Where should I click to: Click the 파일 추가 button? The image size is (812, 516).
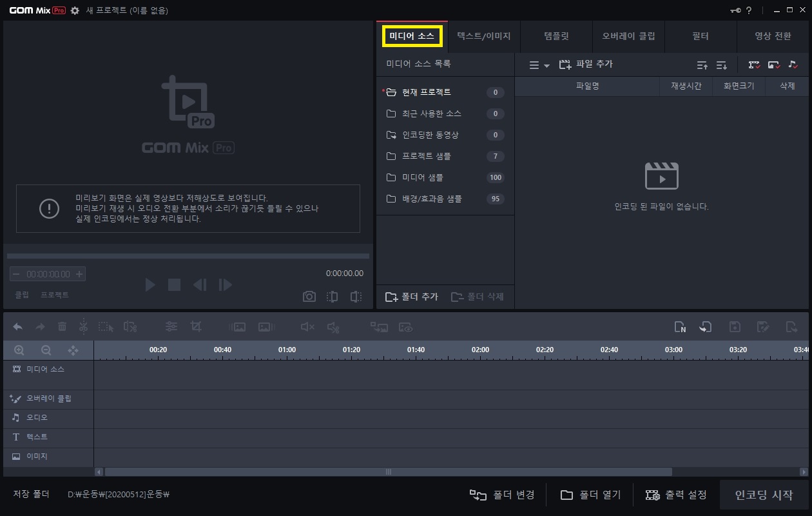click(x=586, y=64)
